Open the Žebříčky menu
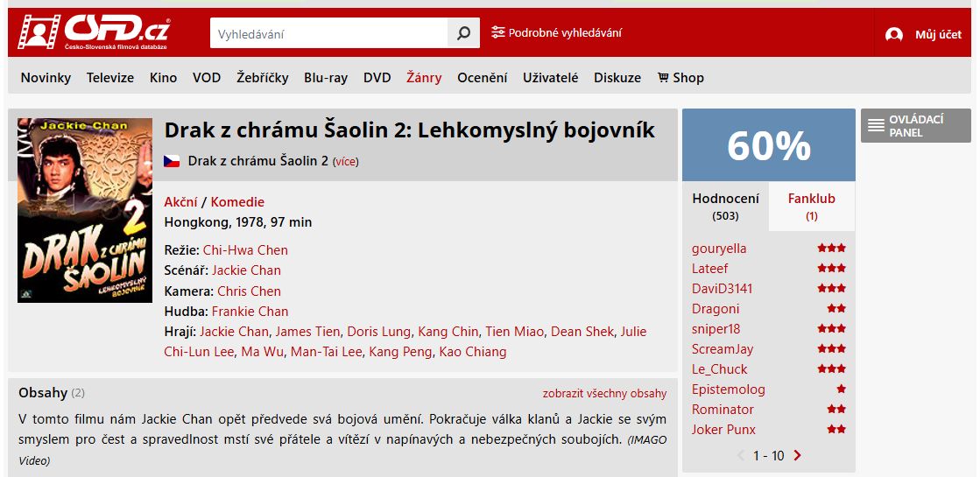The width and height of the screenshot is (980, 477). 263,77
